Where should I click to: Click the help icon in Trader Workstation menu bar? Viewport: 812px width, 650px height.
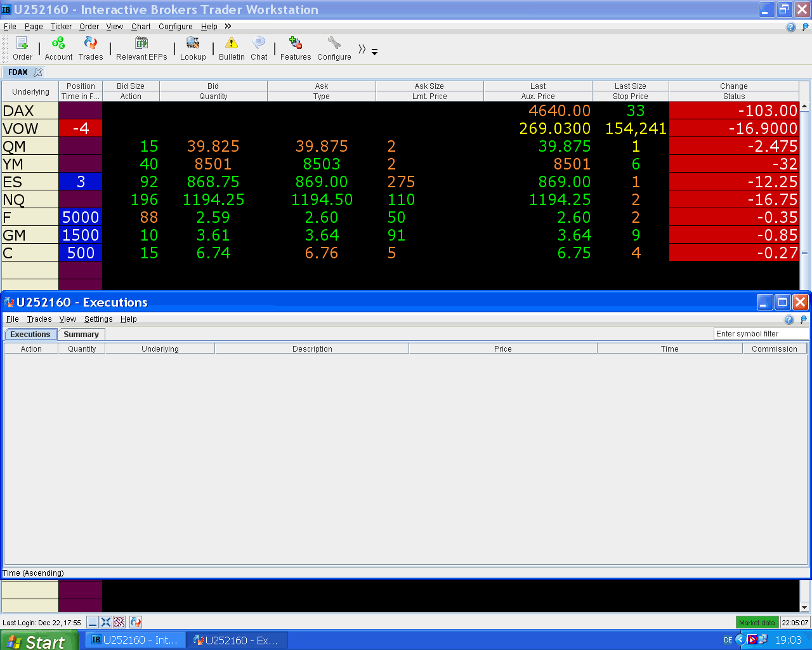pyautogui.click(x=790, y=27)
